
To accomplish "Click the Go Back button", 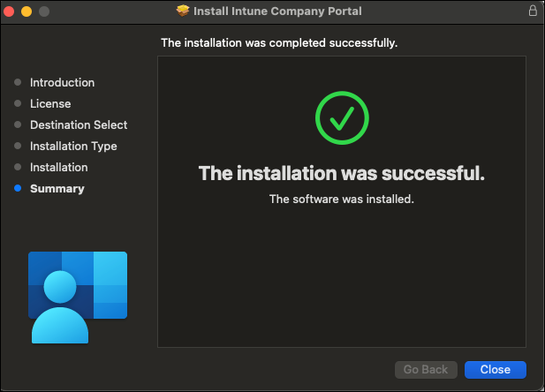I will click(426, 370).
